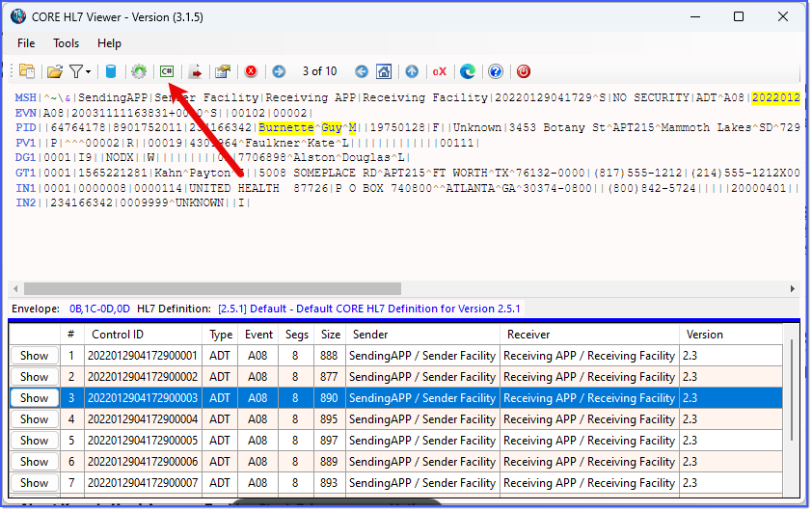812x511 pixels.
Task: Click the DG1 segment label
Action: (x=25, y=158)
